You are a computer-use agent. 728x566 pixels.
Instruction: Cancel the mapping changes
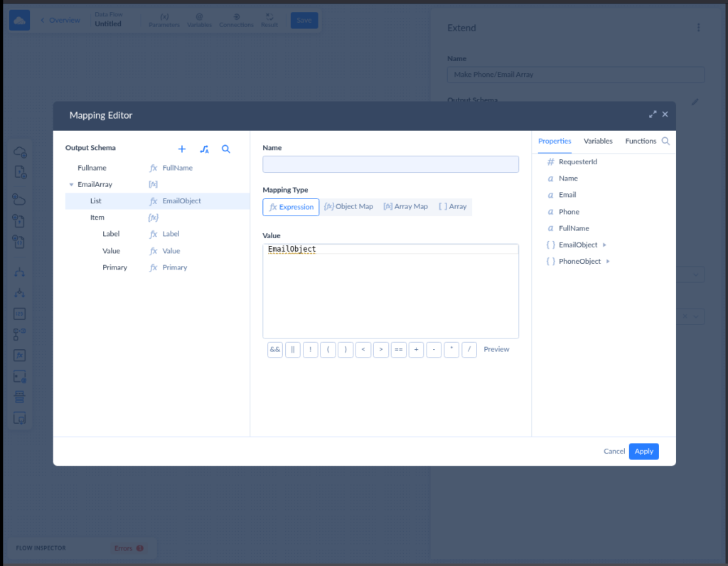click(x=614, y=452)
